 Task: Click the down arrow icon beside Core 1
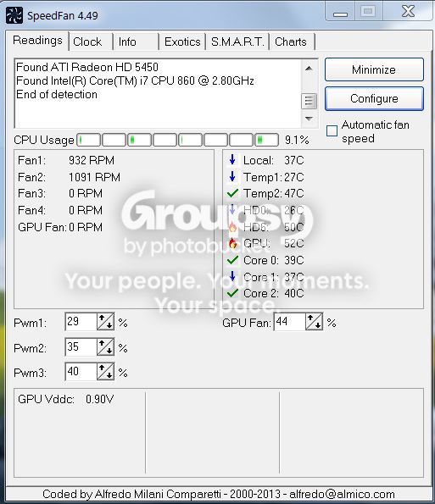coord(232,276)
